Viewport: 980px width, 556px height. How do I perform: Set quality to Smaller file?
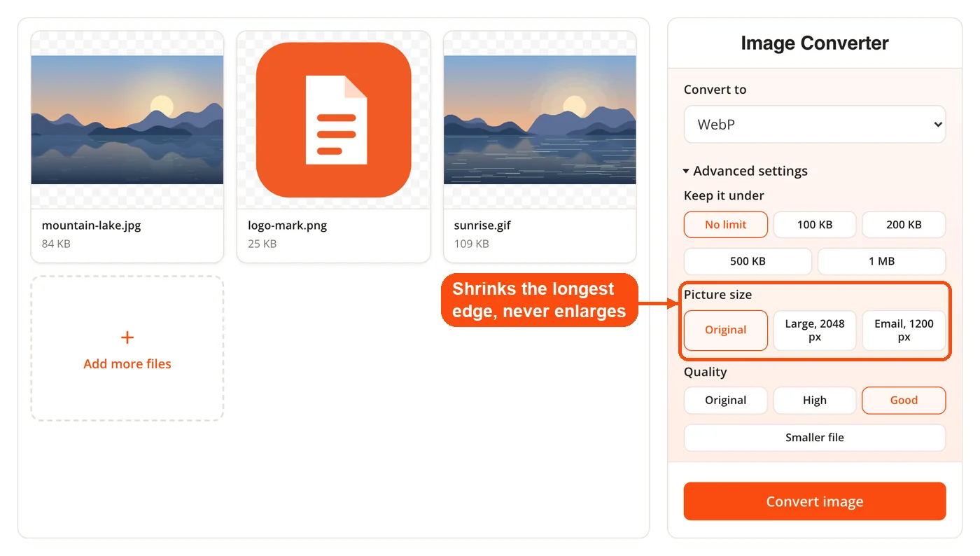click(x=815, y=438)
